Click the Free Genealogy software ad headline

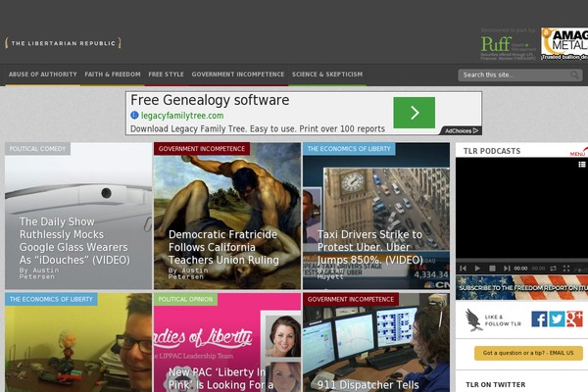point(210,100)
